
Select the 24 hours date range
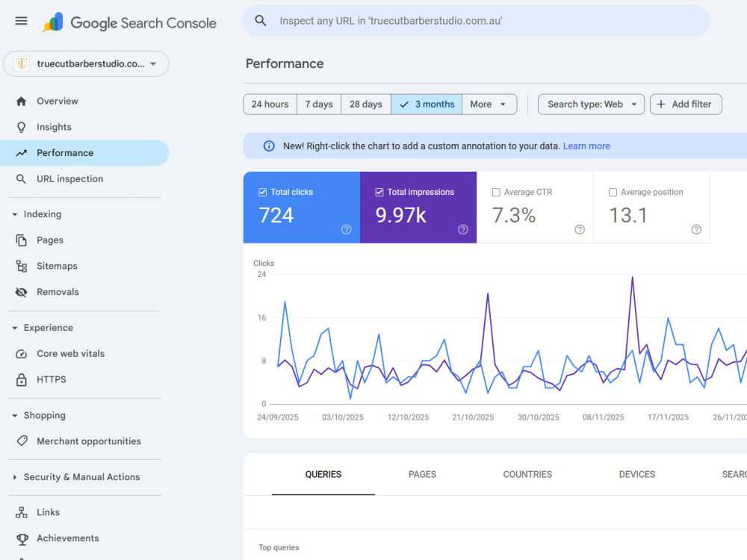coord(270,105)
